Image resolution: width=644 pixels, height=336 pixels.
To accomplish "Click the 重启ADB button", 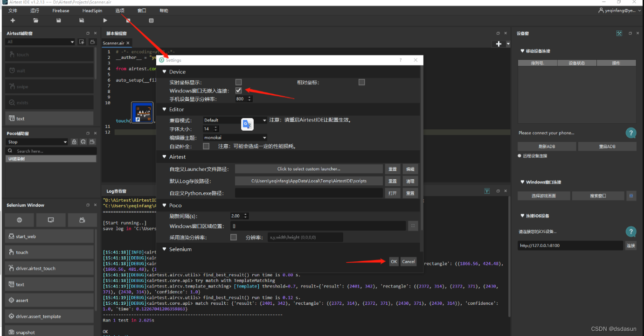I will click(607, 147).
